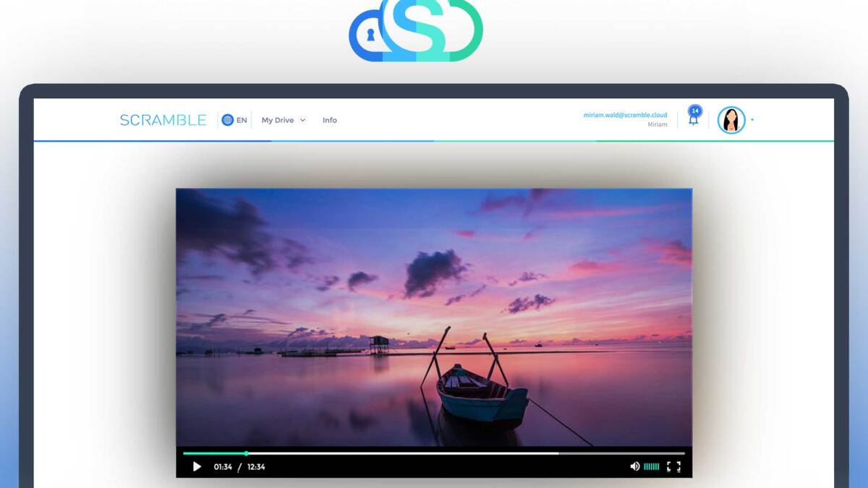The height and width of the screenshot is (488, 868).
Task: Open the user profile avatar
Action: click(731, 120)
